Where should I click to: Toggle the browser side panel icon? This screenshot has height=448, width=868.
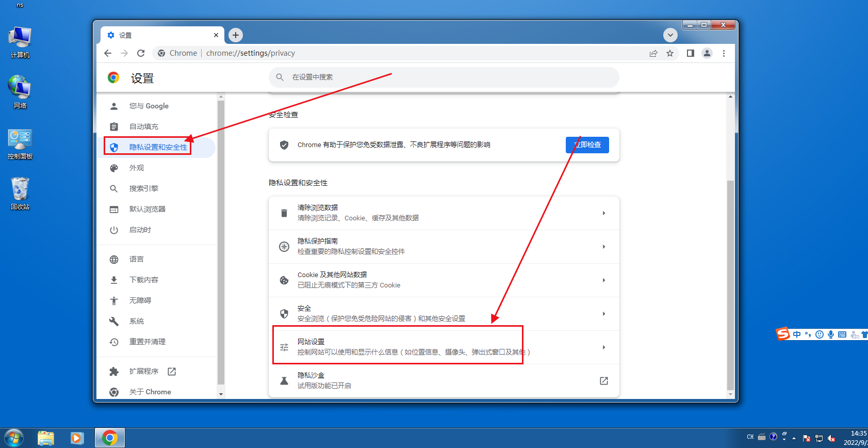pyautogui.click(x=691, y=53)
